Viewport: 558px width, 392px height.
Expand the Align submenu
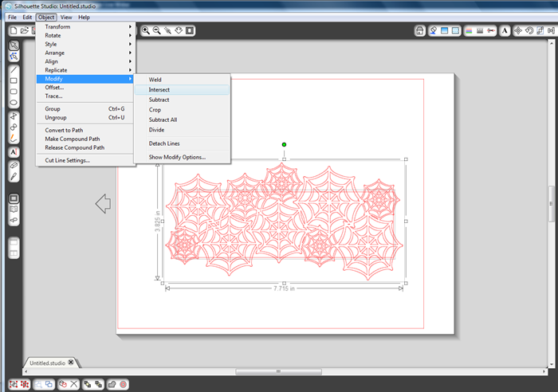tap(84, 61)
